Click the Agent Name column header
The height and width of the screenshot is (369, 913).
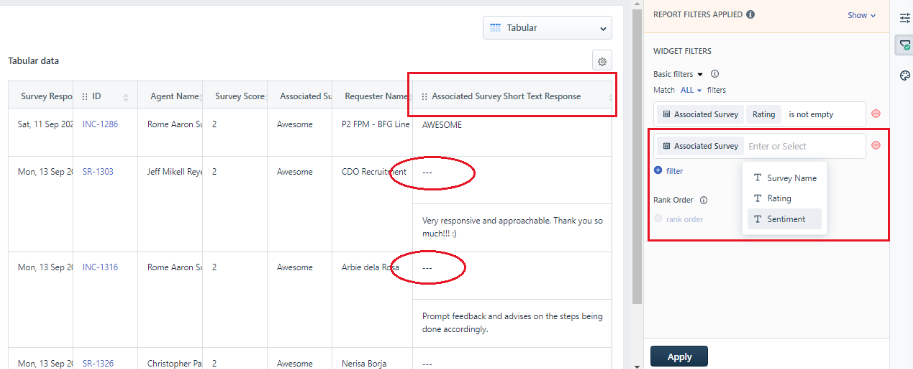click(174, 97)
